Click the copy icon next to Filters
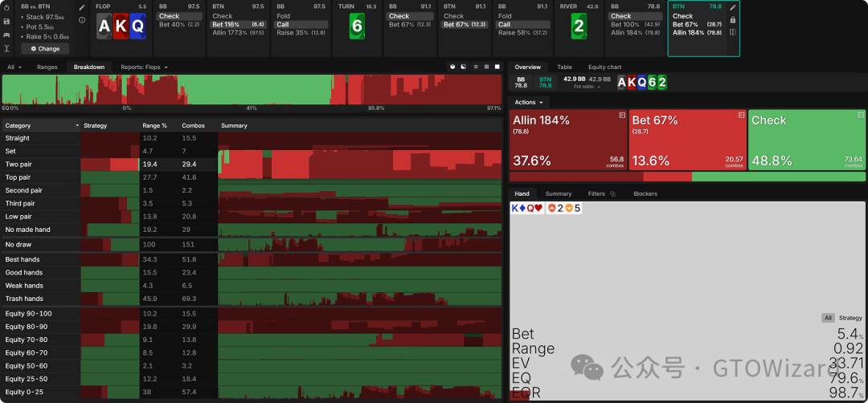The image size is (868, 403). pyautogui.click(x=612, y=194)
